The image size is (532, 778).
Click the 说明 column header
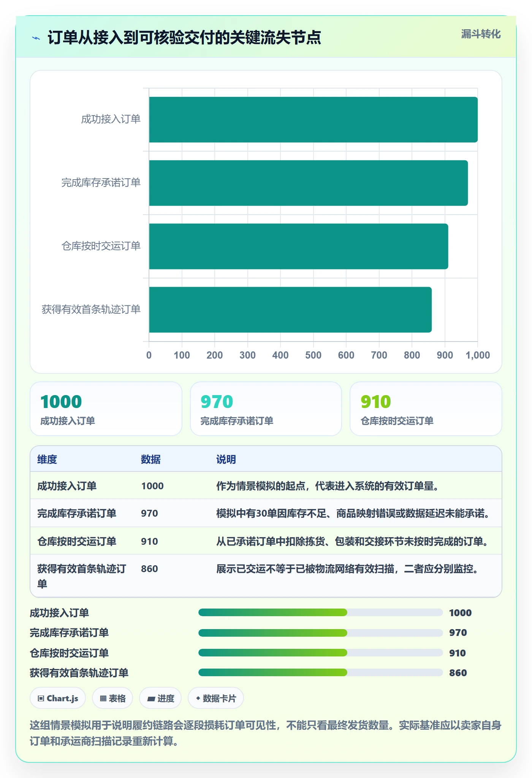[x=226, y=459]
